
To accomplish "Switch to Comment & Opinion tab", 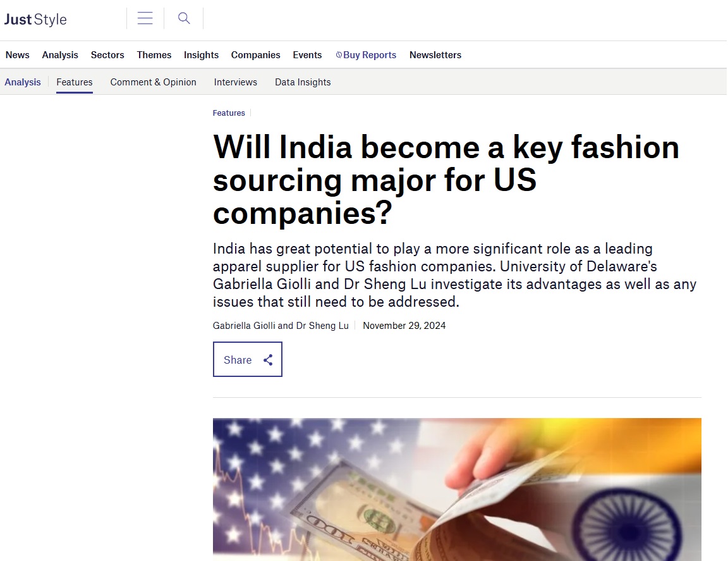I will coord(153,82).
